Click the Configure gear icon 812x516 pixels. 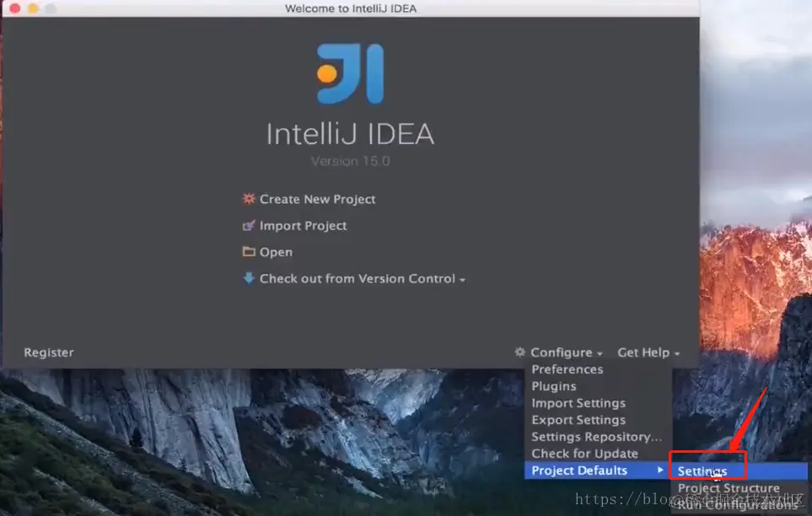click(x=520, y=352)
